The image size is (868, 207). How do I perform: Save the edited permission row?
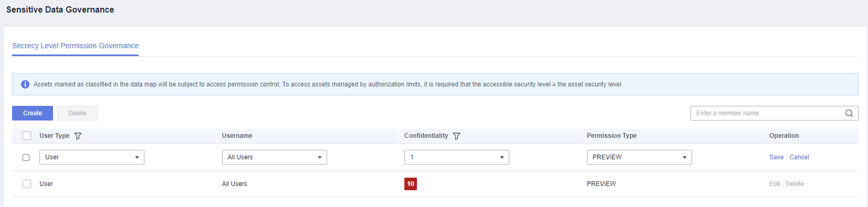pyautogui.click(x=776, y=157)
